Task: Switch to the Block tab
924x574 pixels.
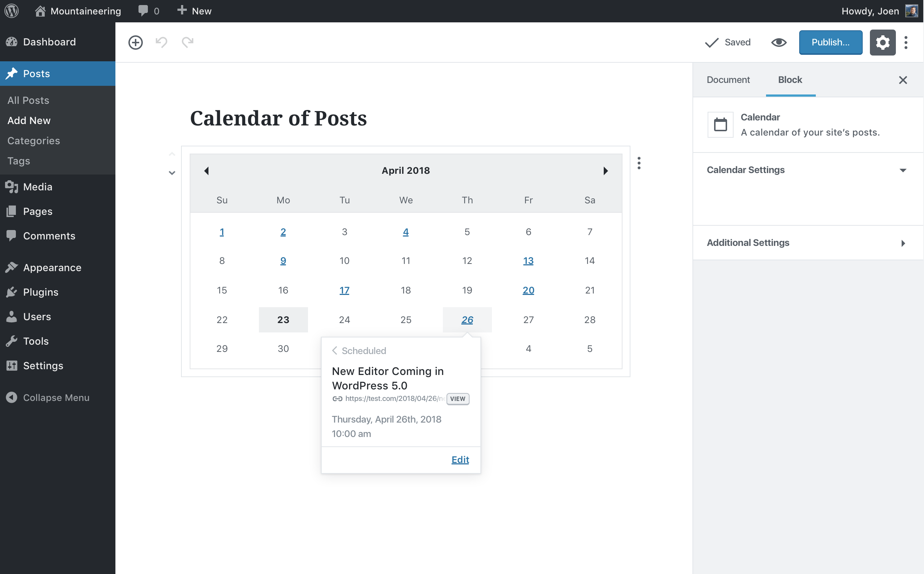Action: pyautogui.click(x=790, y=80)
